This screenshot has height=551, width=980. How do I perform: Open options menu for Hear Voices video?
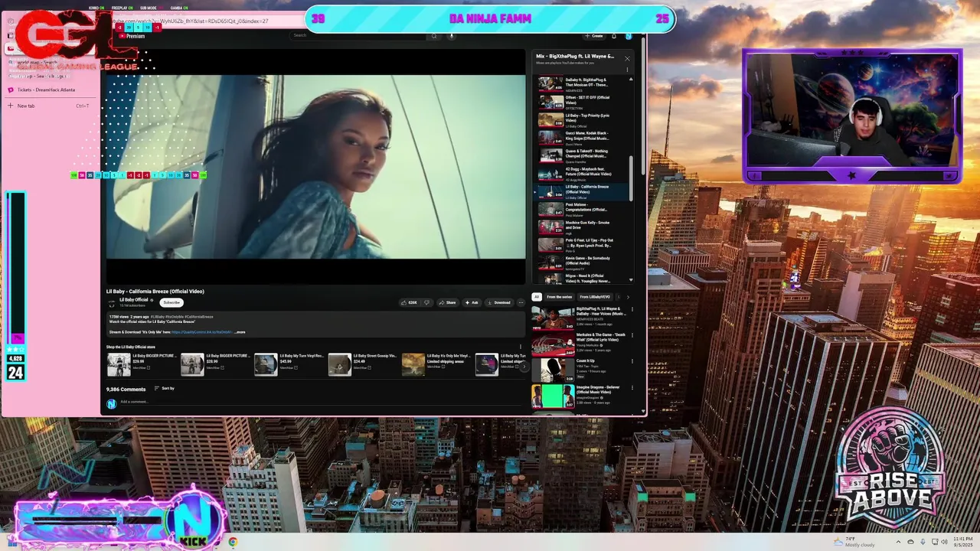tap(632, 309)
